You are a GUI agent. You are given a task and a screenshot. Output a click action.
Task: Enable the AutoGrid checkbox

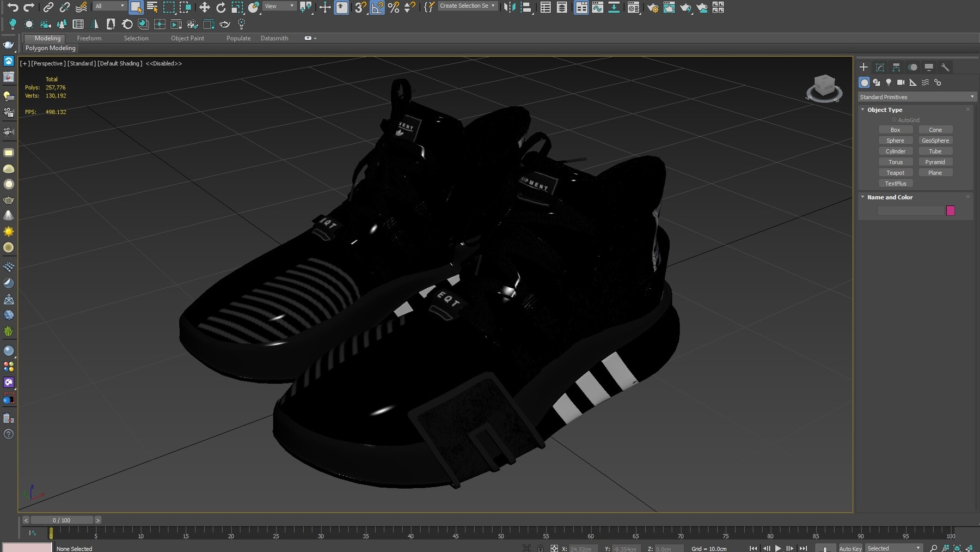(x=893, y=120)
